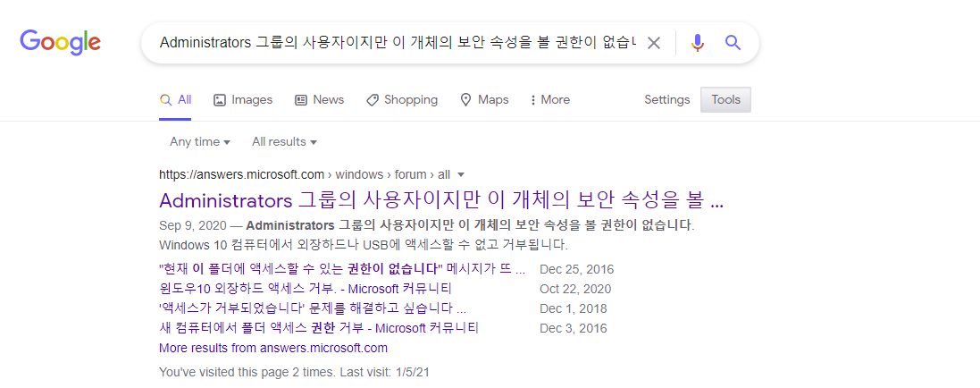Open the main Administrators 그룹의 사용자이지만 result title
The width and height of the screenshot is (980, 388).
[441, 200]
